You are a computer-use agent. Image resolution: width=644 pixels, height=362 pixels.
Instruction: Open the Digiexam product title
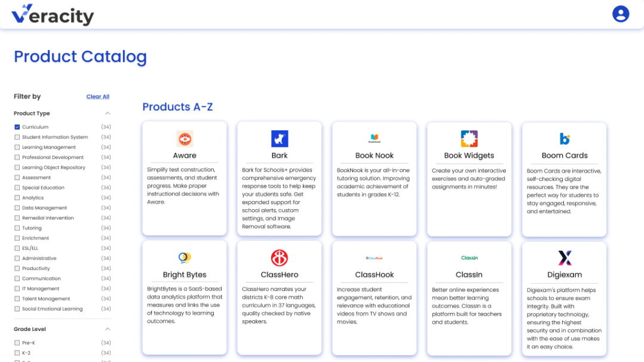click(x=565, y=274)
